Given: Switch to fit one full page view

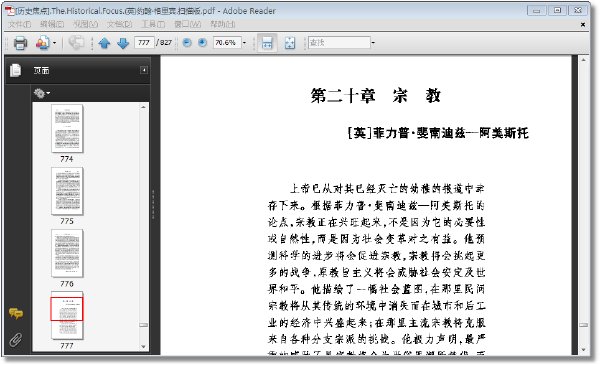Looking at the screenshot, I should (x=290, y=43).
